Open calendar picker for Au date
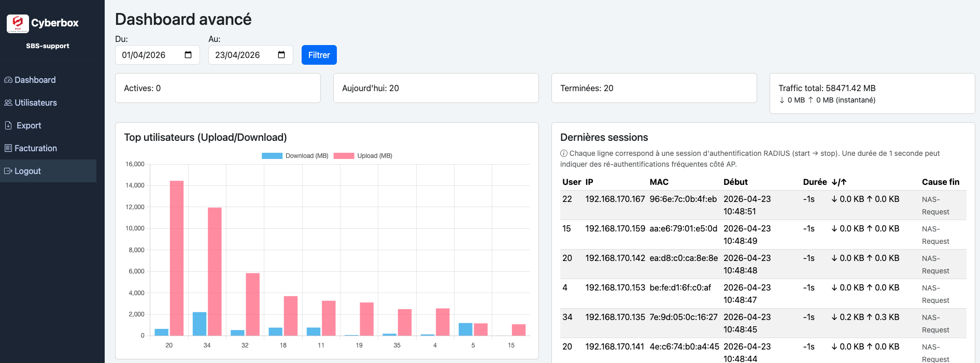This screenshot has height=363, width=980. click(x=281, y=55)
